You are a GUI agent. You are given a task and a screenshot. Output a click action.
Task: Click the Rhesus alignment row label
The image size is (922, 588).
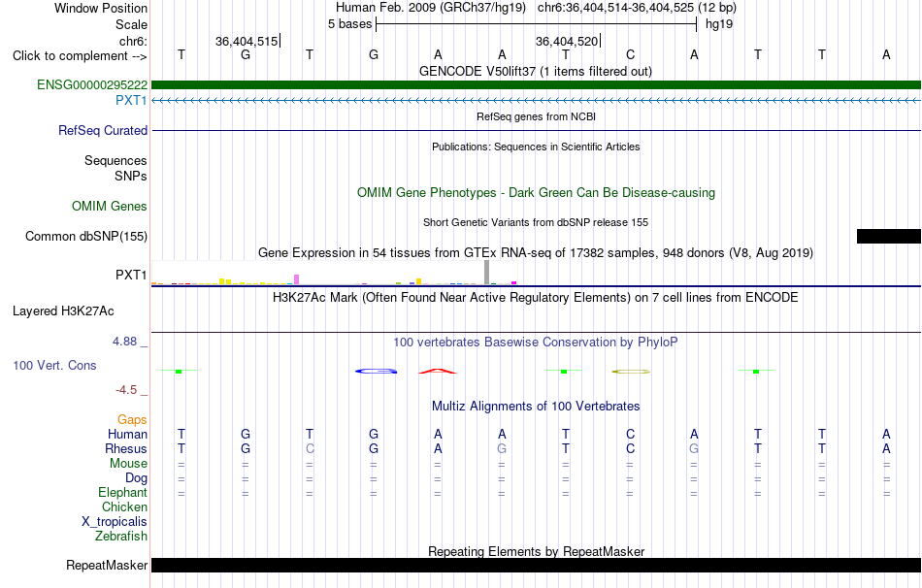126,448
